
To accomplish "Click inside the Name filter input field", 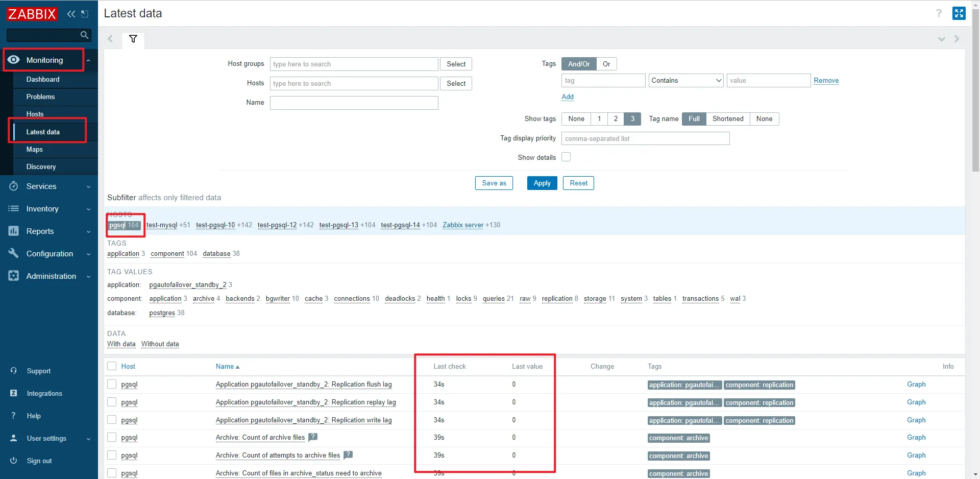I will (x=354, y=103).
